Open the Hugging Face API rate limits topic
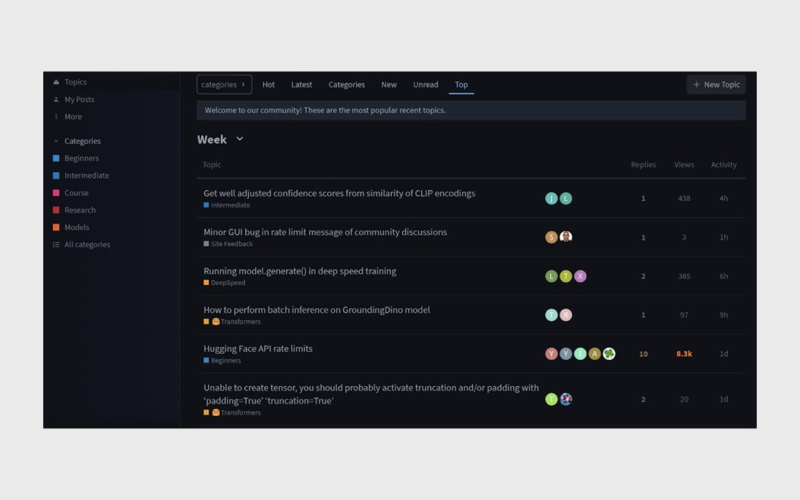 coord(258,349)
